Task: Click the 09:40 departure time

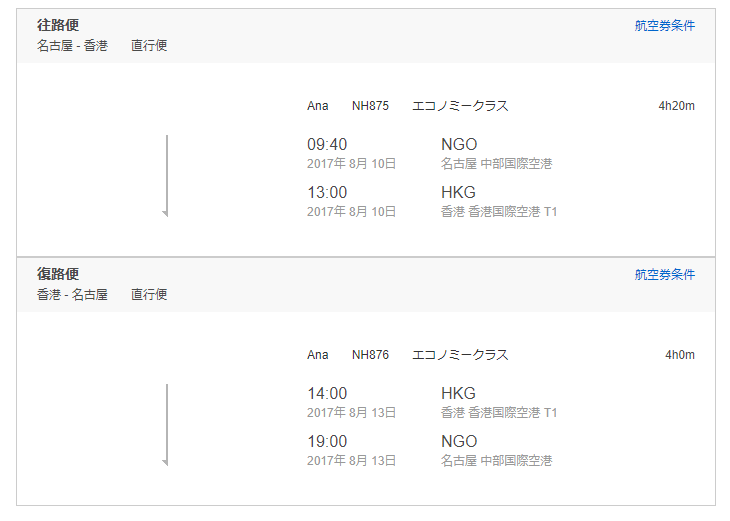Action: click(327, 144)
